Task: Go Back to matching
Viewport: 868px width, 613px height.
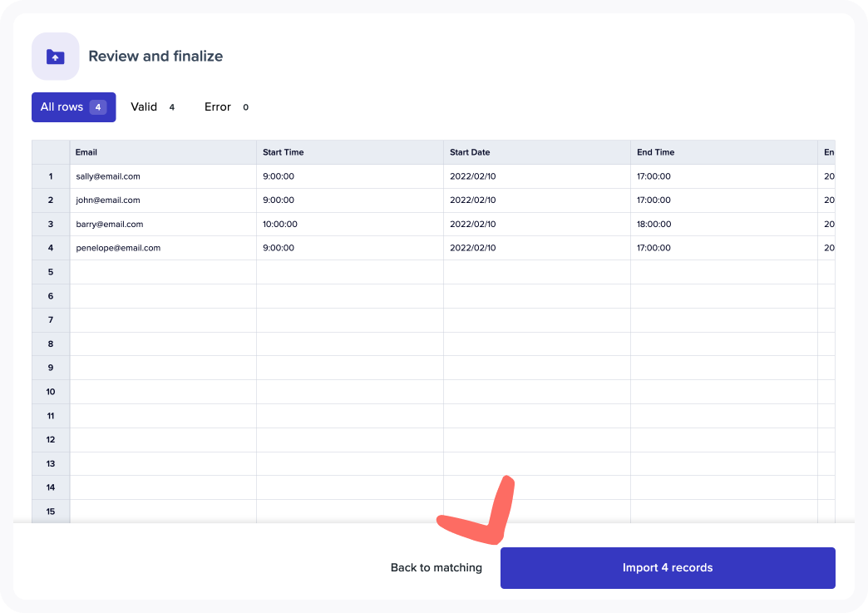Action: coord(436,568)
